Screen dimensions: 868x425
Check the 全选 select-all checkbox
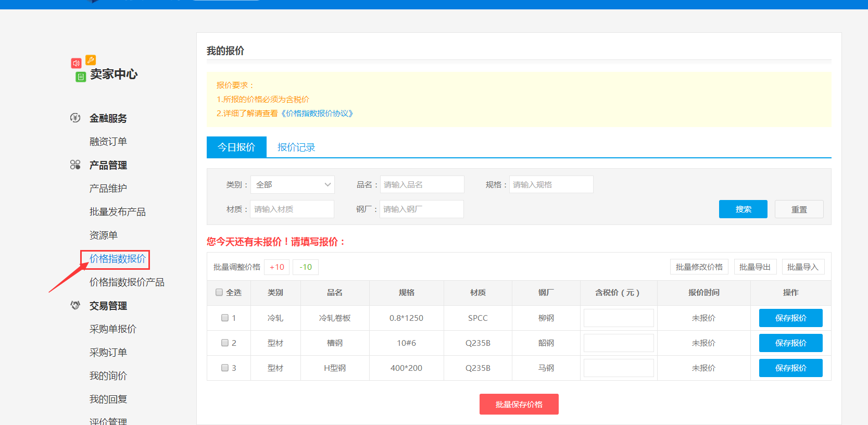click(219, 292)
